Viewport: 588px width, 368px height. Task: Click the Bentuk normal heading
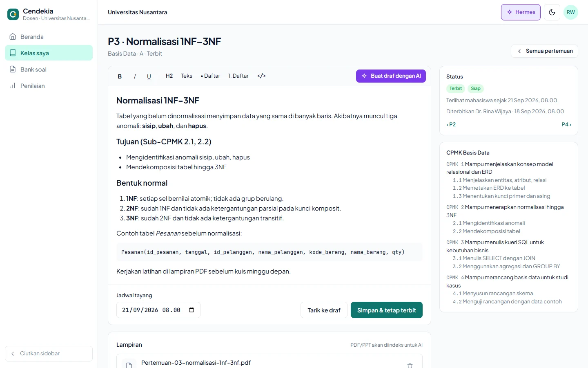(142, 183)
